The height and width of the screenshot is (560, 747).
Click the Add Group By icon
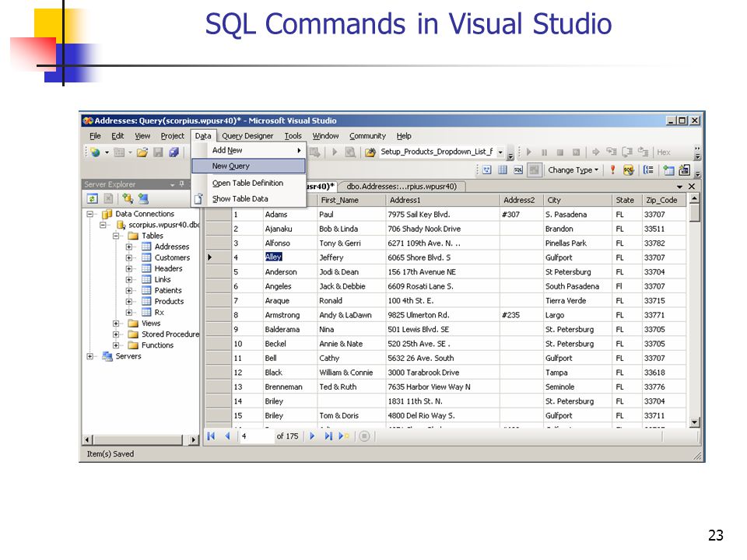click(x=648, y=170)
